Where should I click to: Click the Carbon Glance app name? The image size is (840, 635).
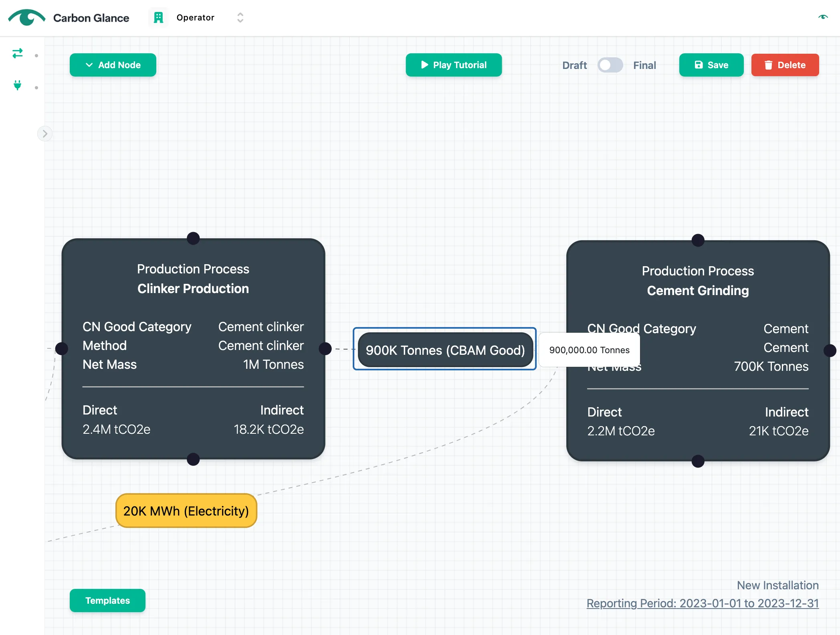click(91, 18)
